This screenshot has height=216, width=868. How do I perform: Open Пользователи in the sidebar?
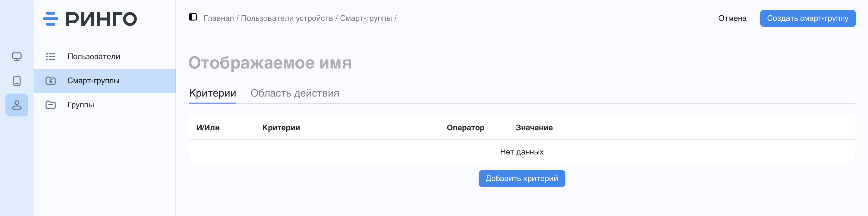105,57
